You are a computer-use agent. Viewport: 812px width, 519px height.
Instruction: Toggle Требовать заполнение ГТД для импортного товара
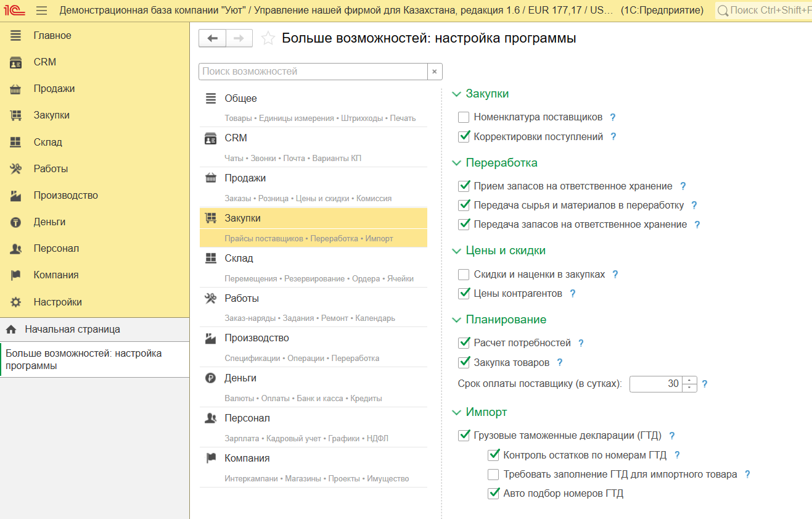click(493, 475)
